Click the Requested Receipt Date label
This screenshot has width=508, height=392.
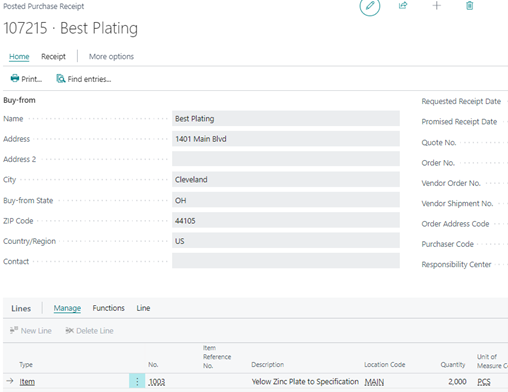[461, 101]
